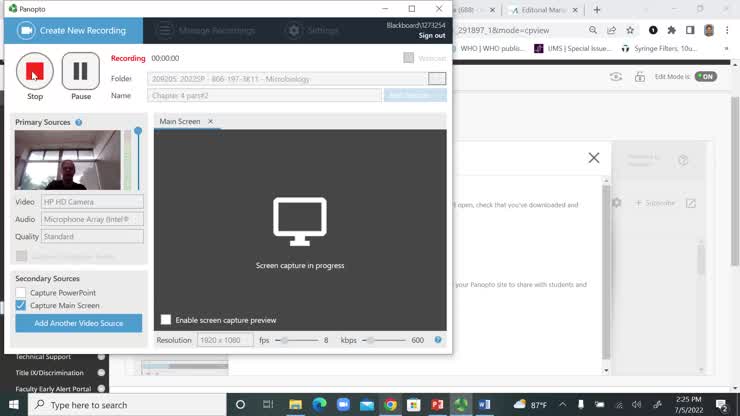Open Microsoft Store from taskbar
Viewport: 740px width, 416px height.
pyautogui.click(x=414, y=405)
